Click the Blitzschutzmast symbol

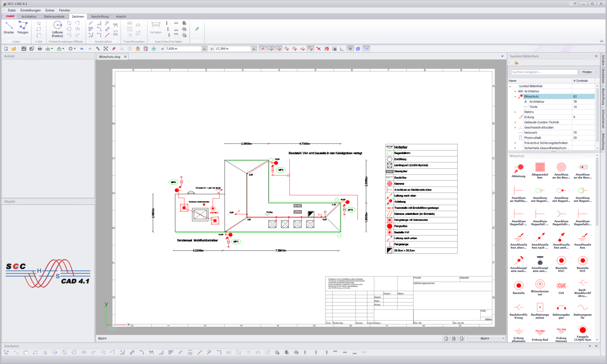pyautogui.click(x=540, y=285)
